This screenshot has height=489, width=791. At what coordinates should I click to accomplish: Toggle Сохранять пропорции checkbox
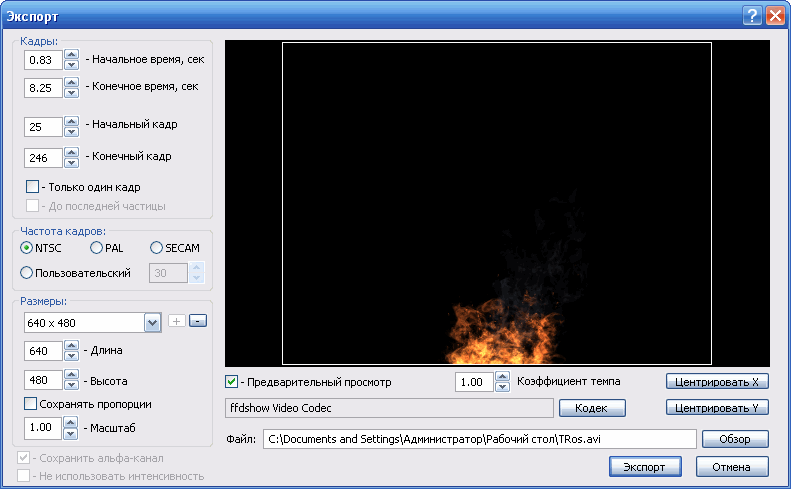(x=30, y=404)
